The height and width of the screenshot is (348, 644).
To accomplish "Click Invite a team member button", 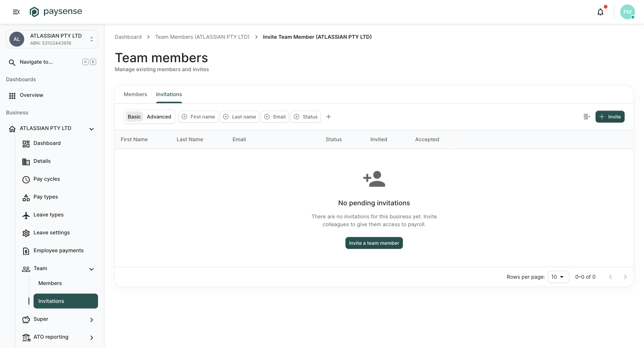I will coord(374,243).
